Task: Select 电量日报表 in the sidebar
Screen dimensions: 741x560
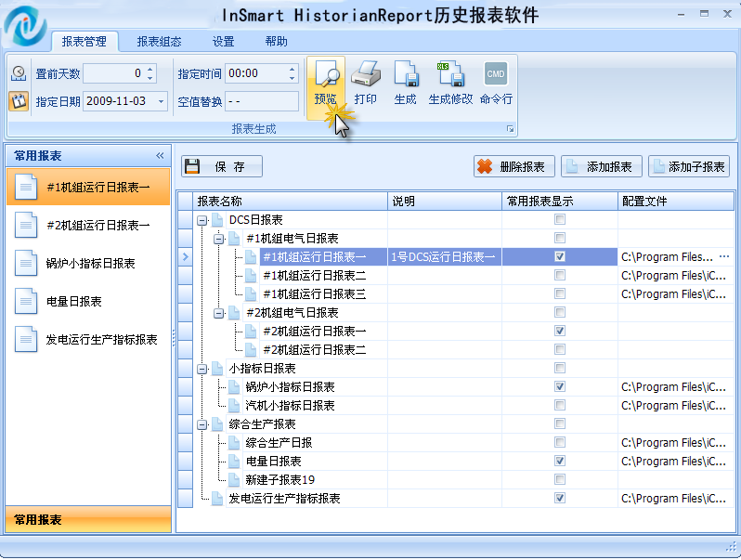Action: [88, 301]
